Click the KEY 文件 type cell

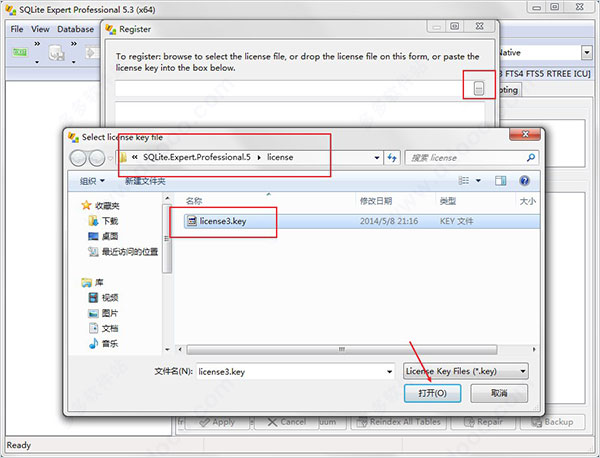point(457,221)
